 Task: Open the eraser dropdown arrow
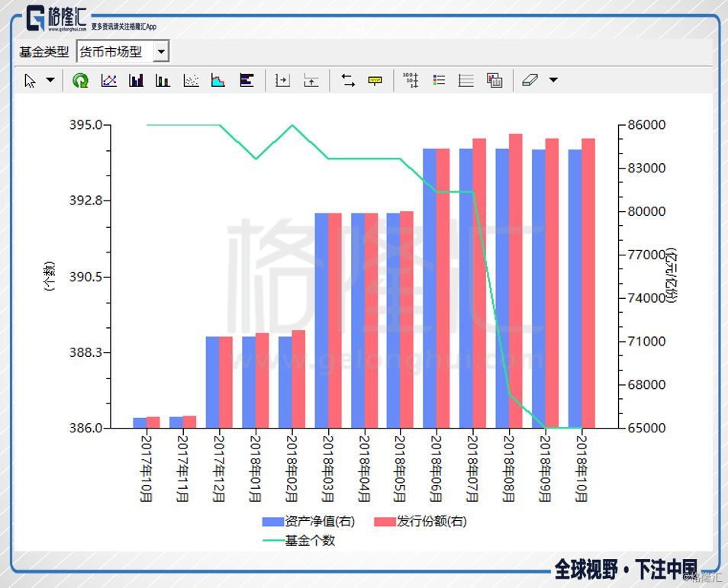[x=553, y=80]
